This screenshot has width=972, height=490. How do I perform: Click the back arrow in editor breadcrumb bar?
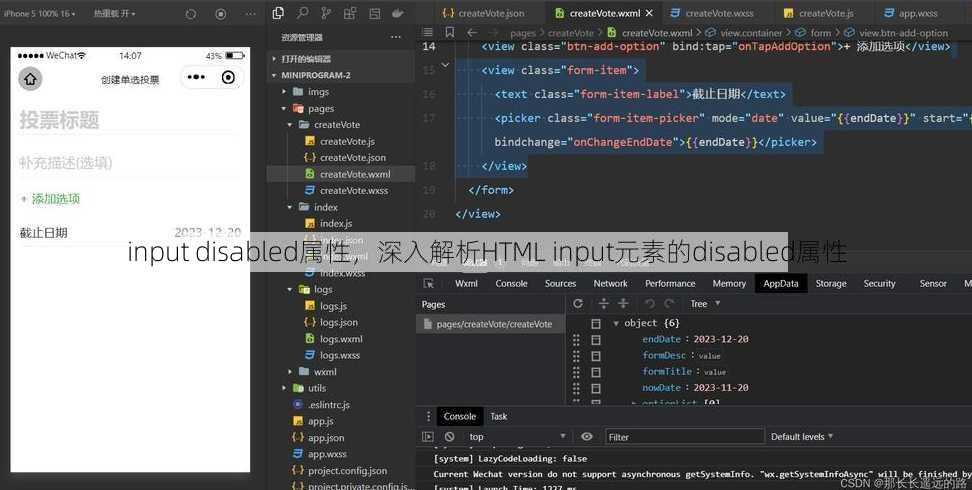472,32
